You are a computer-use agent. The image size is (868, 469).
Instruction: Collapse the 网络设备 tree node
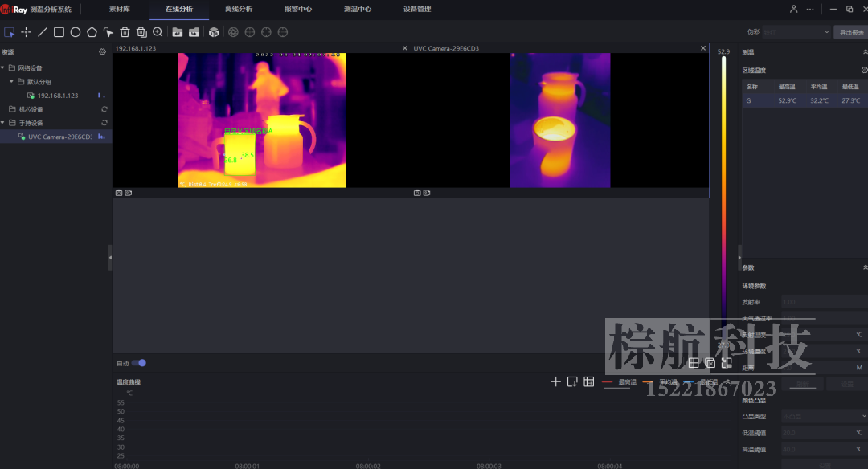2,67
